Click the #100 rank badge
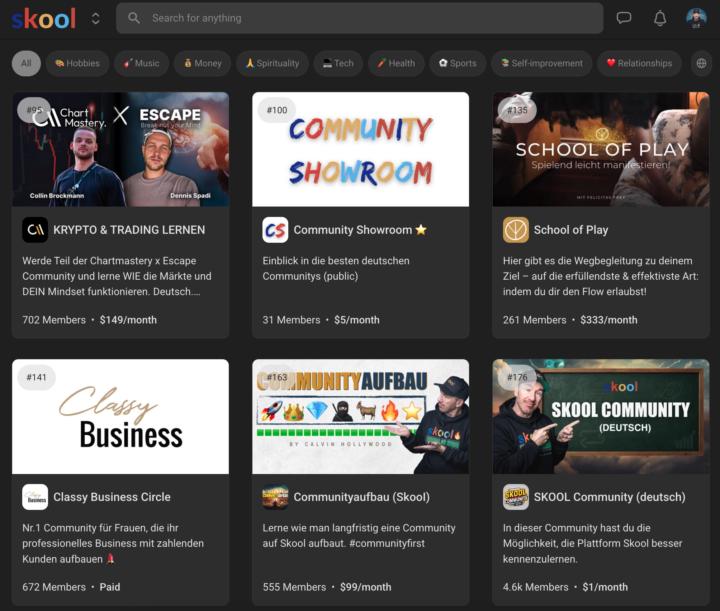The width and height of the screenshot is (720, 611). (277, 110)
